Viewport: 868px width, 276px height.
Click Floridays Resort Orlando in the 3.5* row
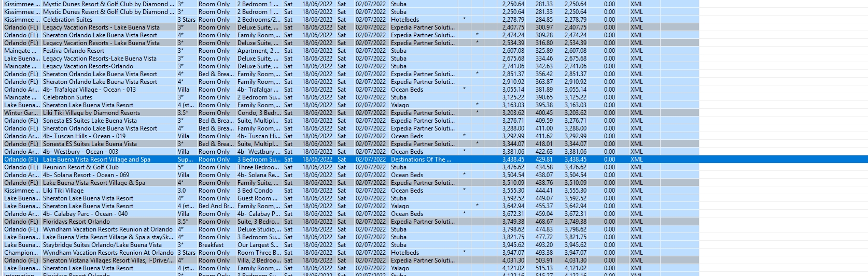click(76, 222)
